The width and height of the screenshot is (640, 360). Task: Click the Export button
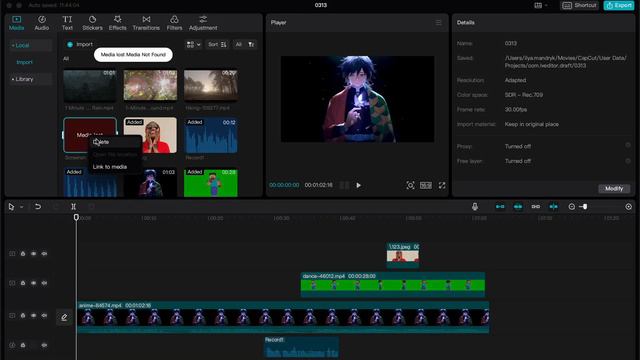tap(619, 5)
